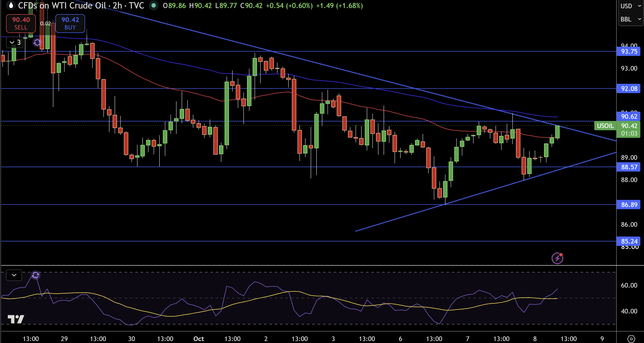Click the date 9 on time axis
644x343 pixels.
[602, 339]
